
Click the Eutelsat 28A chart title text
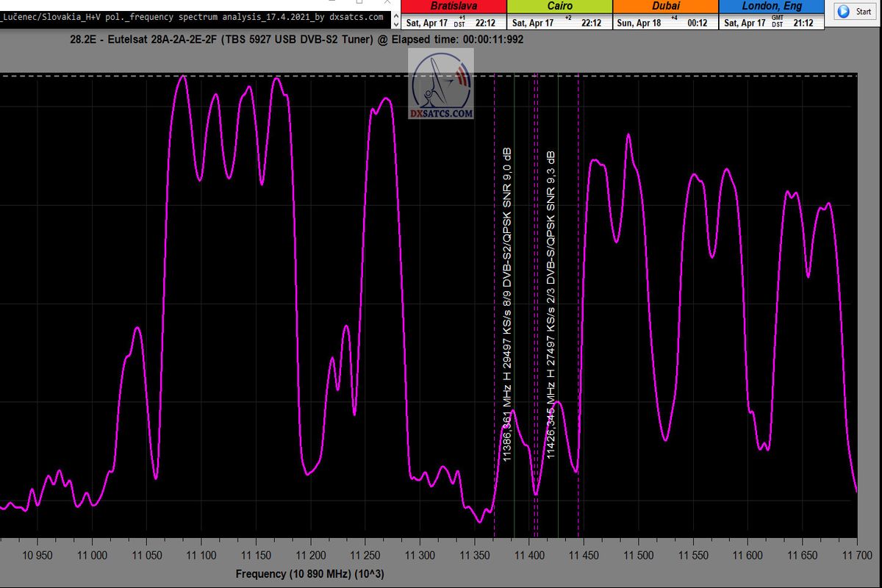[294, 39]
